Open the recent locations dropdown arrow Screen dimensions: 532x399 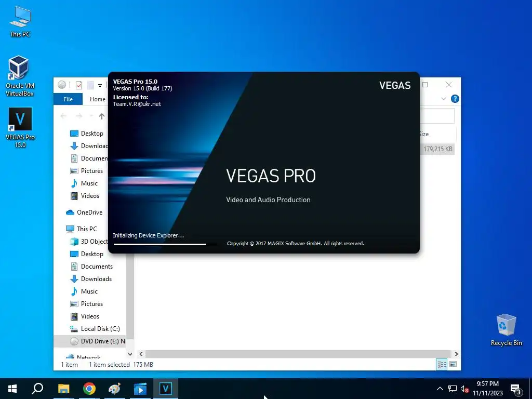pyautogui.click(x=91, y=116)
